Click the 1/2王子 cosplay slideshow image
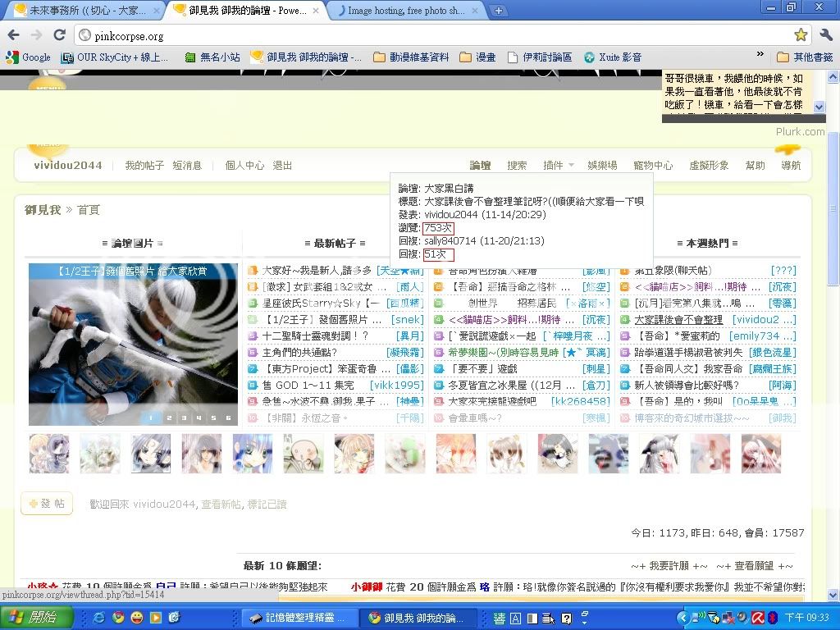Viewport: 840px width, 630px height. (133, 345)
